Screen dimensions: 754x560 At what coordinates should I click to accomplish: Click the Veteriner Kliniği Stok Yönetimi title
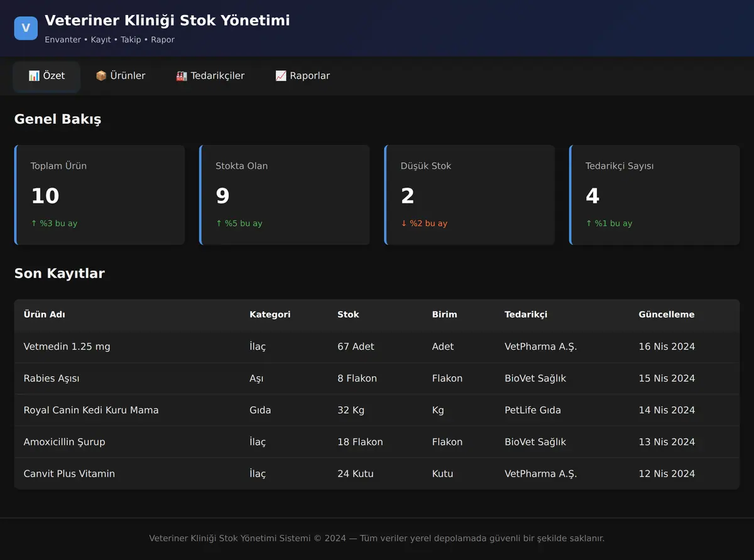tap(167, 21)
